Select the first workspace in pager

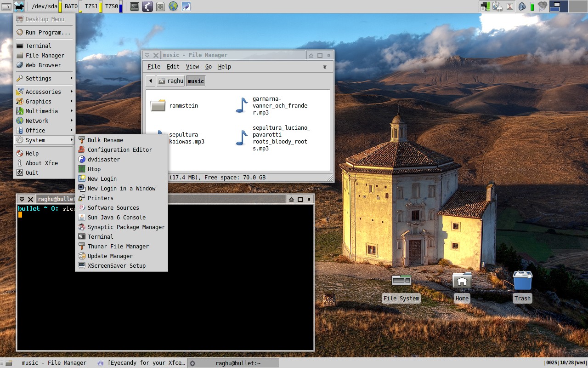(x=559, y=6)
